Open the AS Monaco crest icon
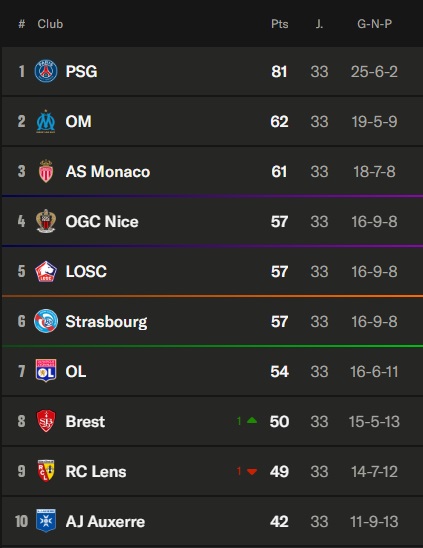Viewport: 423px width, 548px height. tap(46, 171)
